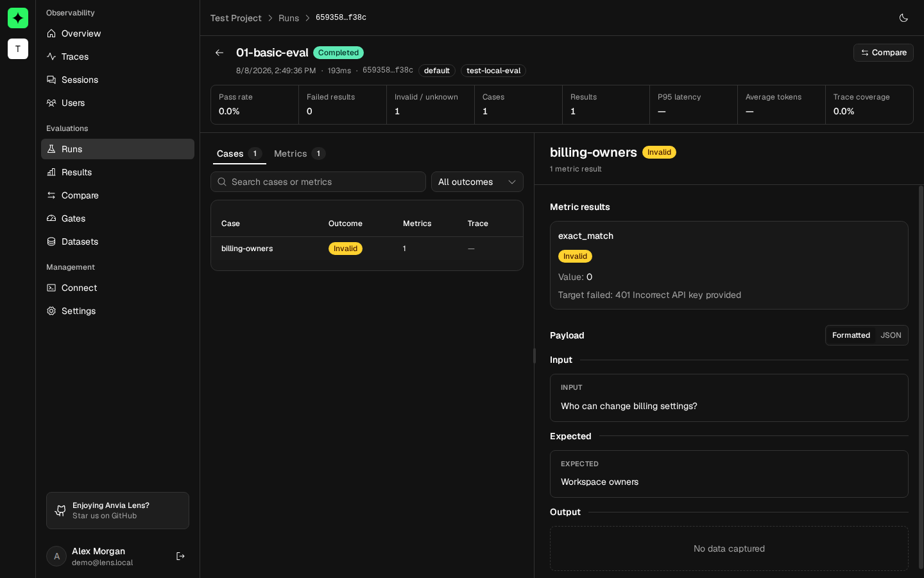The height and width of the screenshot is (578, 924).
Task: Click the Connect terminal icon
Action: (x=51, y=288)
